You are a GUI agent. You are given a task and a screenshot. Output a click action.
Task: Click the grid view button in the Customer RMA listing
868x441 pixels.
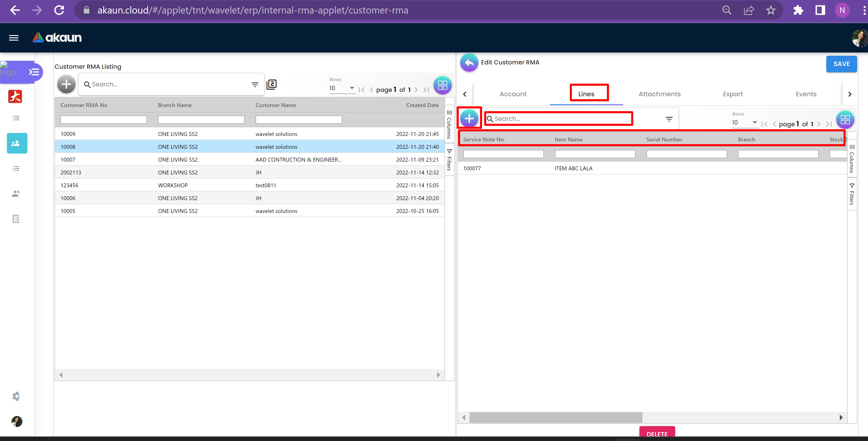[x=442, y=85]
